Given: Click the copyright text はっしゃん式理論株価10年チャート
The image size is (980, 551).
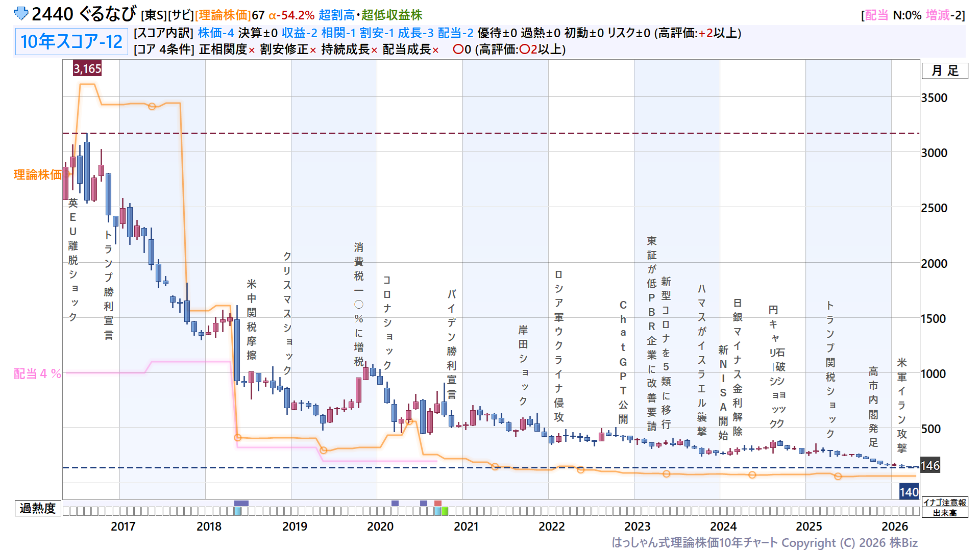Looking at the screenshot, I should (695, 542).
